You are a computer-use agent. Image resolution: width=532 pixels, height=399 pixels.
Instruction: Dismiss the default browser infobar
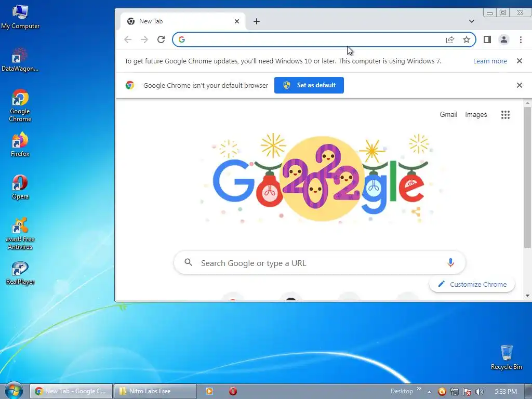pyautogui.click(x=519, y=85)
